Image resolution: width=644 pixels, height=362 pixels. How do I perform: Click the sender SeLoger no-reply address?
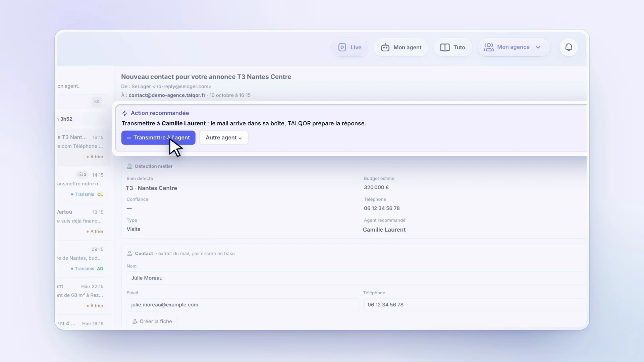[x=171, y=86]
